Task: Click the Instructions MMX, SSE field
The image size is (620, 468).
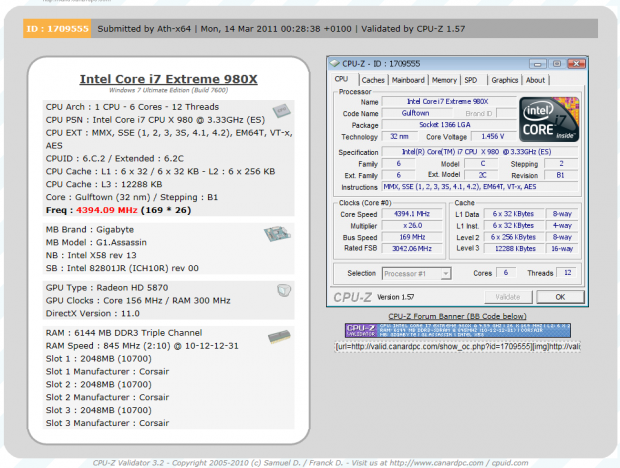Action: point(480,187)
